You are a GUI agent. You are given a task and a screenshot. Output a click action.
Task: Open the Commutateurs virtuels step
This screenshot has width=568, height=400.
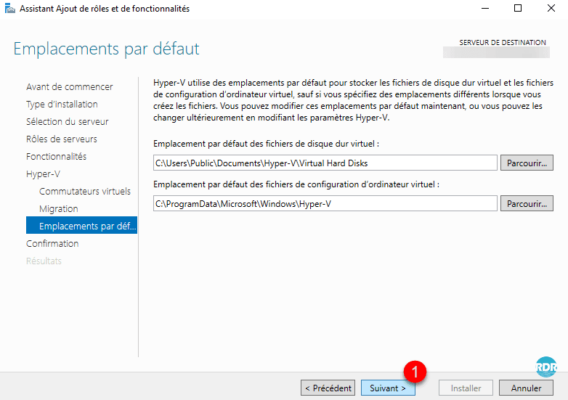85,191
